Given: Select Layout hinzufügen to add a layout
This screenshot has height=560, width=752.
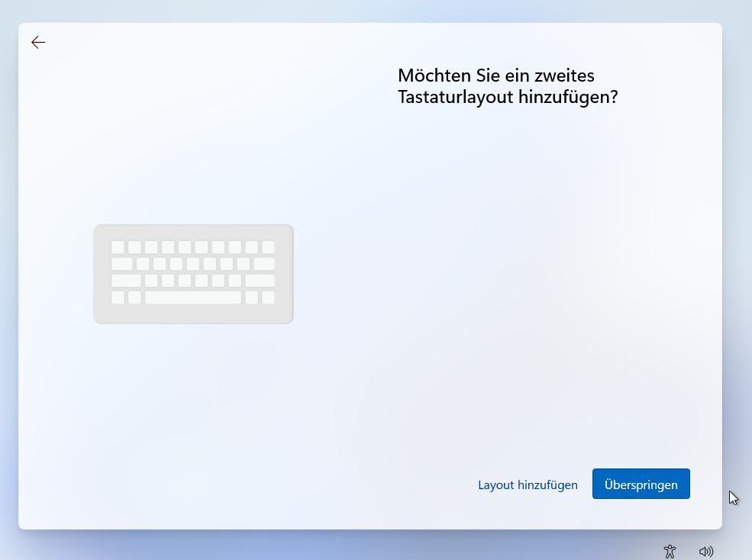Looking at the screenshot, I should [528, 484].
